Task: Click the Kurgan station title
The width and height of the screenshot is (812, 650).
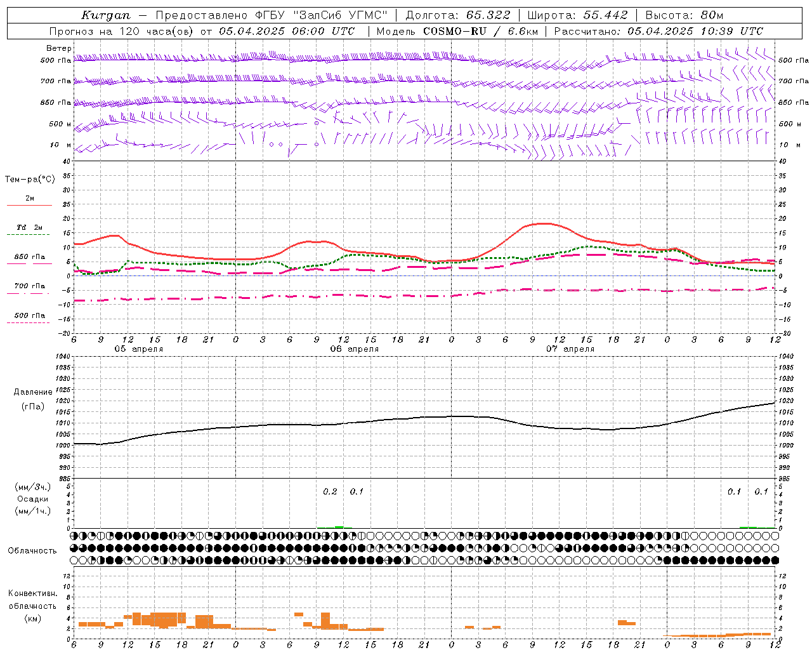Action: click(105, 15)
